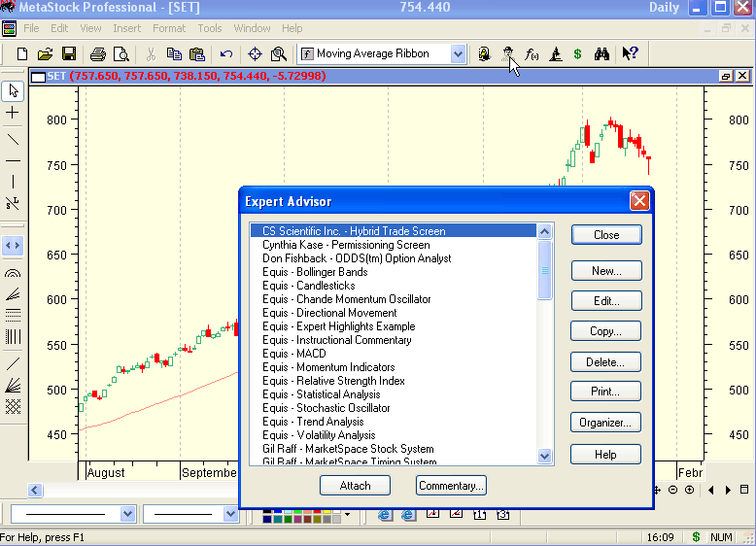Image resolution: width=756 pixels, height=546 pixels.
Task: Click the expert list scroll-down arrow
Action: pyautogui.click(x=545, y=456)
